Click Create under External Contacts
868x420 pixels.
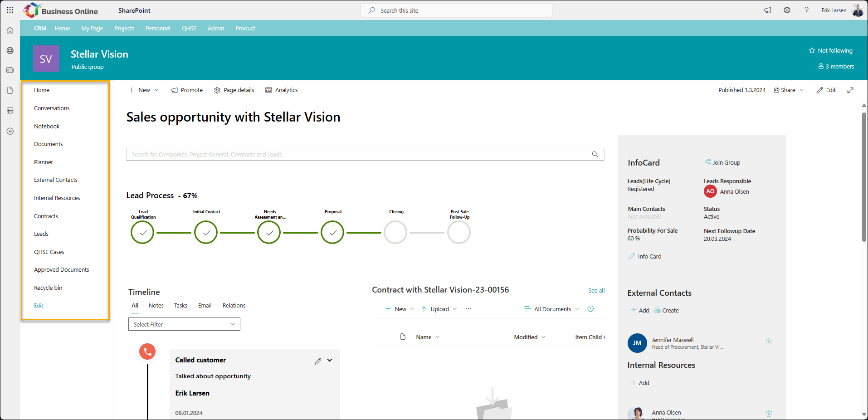tap(667, 311)
